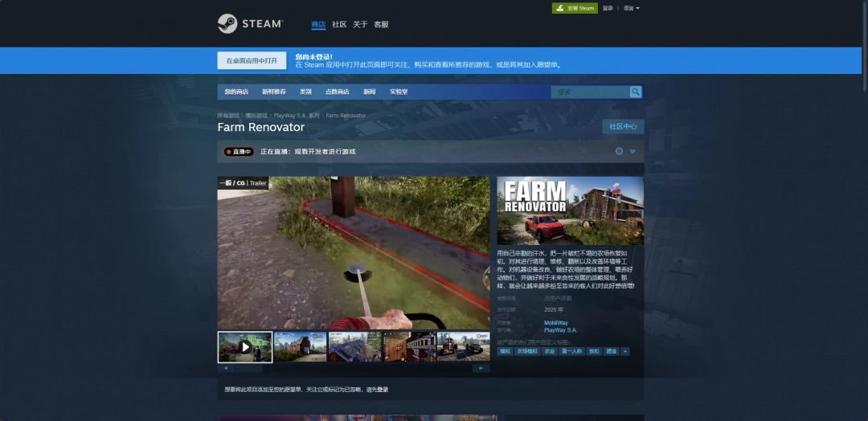Screen dimensions: 868x421
Task: Switch to the 社区 tab in header
Action: [339, 24]
